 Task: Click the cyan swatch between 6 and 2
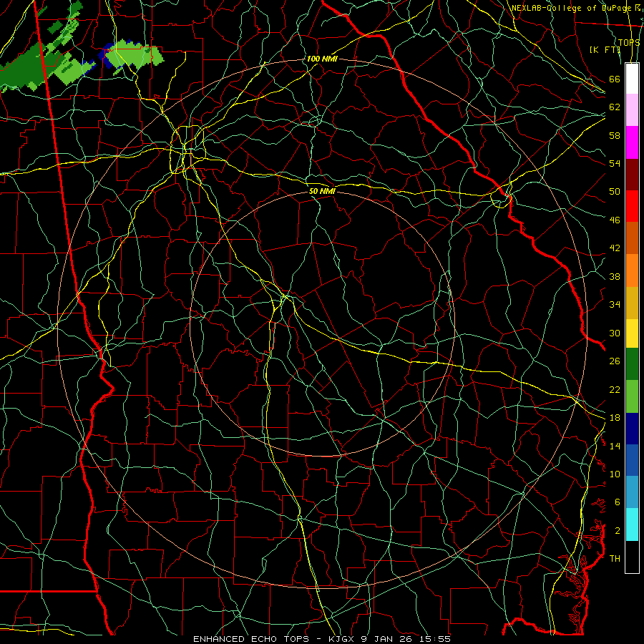tap(632, 525)
